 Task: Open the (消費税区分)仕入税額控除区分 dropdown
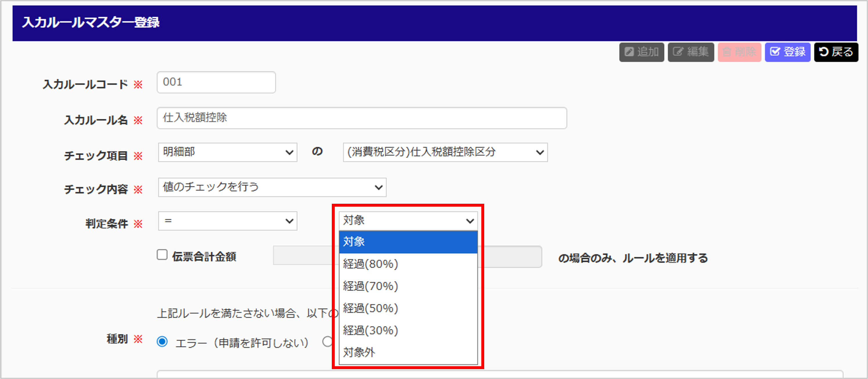click(x=445, y=152)
